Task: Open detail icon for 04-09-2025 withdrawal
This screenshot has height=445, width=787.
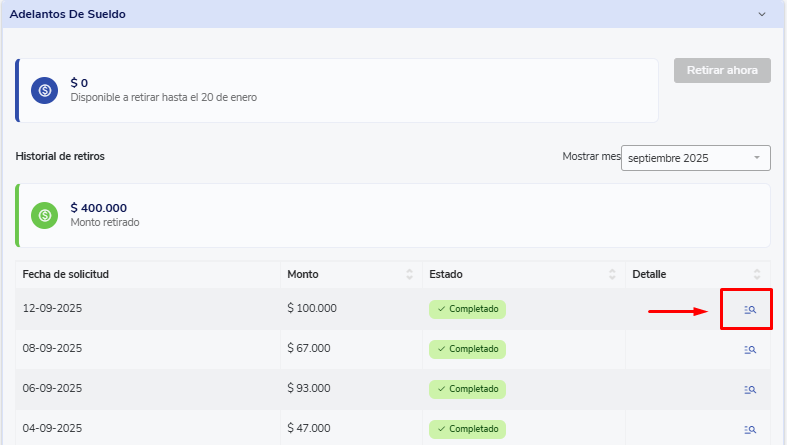Action: pos(750,429)
